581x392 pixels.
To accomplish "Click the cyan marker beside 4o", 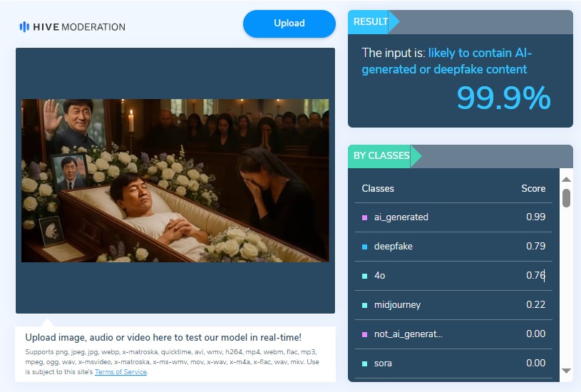I will point(365,276).
